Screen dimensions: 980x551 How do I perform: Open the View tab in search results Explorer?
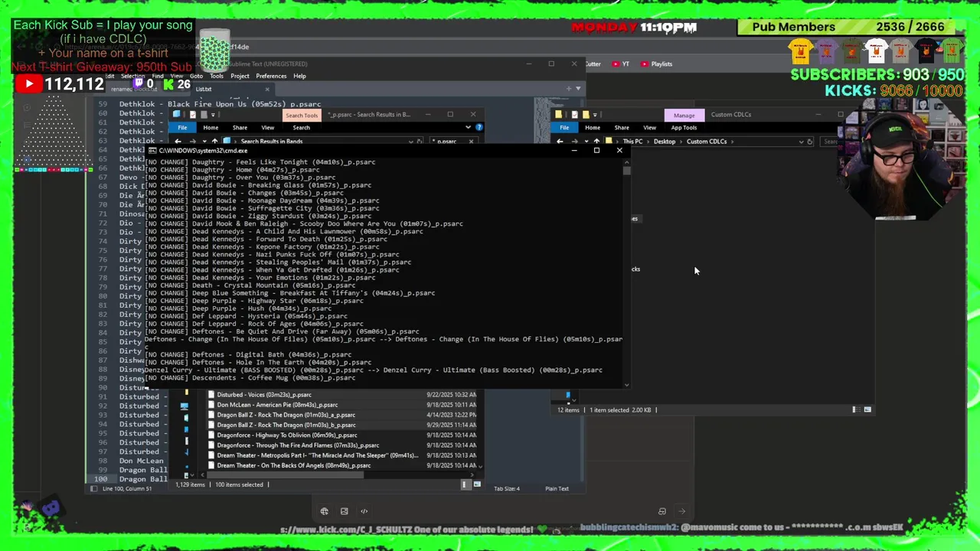coord(267,128)
